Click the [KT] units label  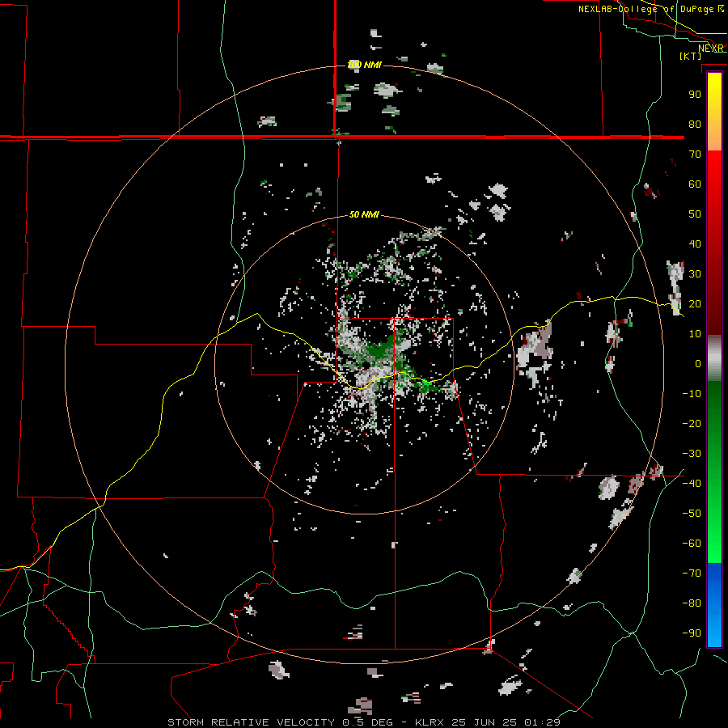691,56
